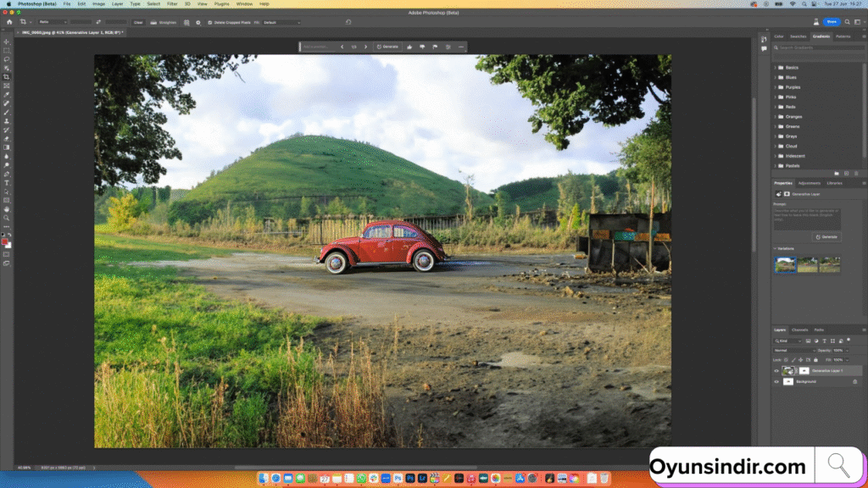
Task: Select the Move tool
Action: click(x=7, y=42)
